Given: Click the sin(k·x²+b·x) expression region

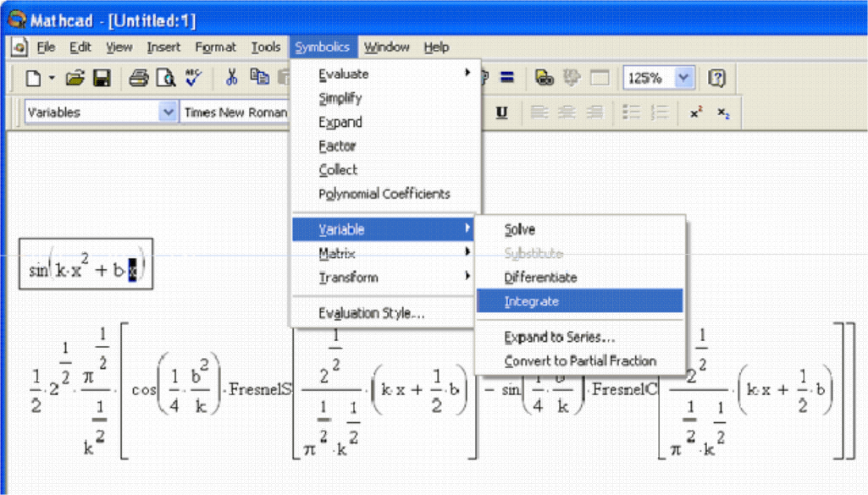Looking at the screenshot, I should coord(86,264).
